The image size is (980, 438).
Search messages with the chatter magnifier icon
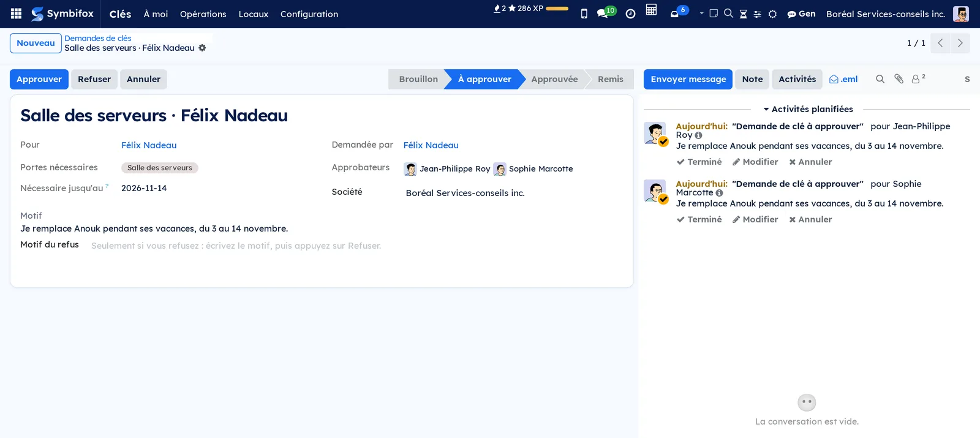tap(880, 79)
